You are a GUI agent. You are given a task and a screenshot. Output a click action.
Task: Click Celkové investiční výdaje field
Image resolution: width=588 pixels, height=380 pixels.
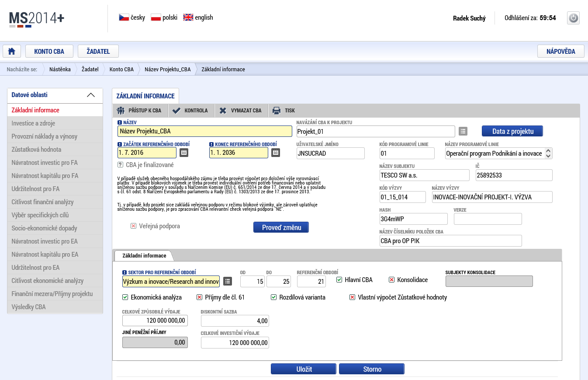(235, 343)
